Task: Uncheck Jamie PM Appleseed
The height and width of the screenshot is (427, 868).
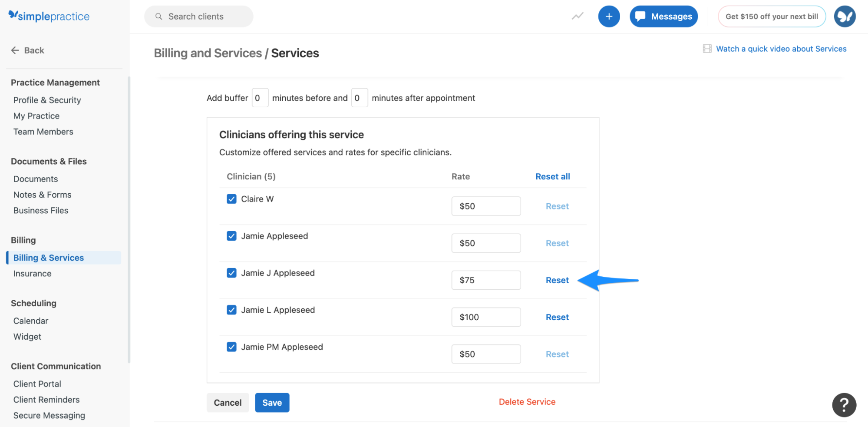Action: pyautogui.click(x=231, y=347)
